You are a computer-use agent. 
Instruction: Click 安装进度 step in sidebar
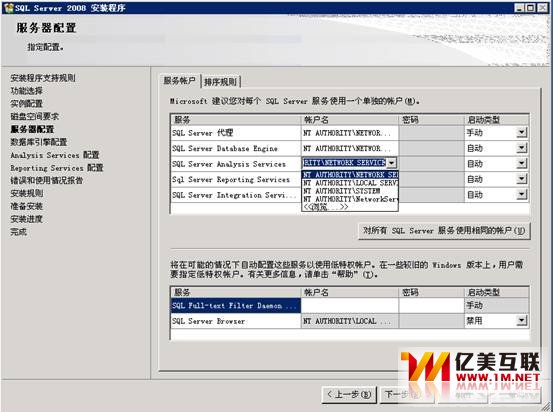26,219
